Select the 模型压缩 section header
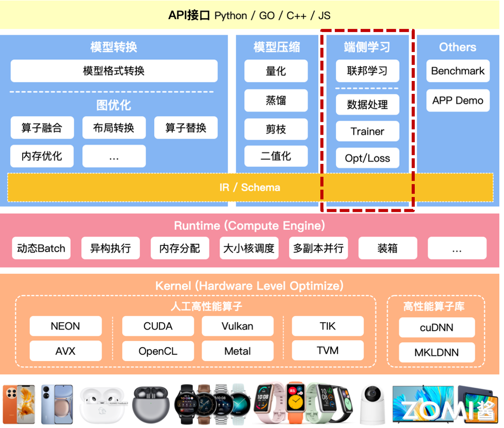504x428 pixels. click(276, 47)
